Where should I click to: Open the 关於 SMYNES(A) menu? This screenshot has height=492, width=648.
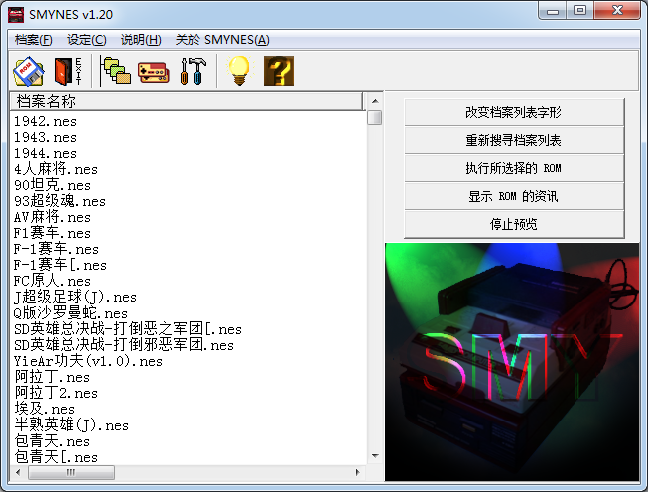222,40
